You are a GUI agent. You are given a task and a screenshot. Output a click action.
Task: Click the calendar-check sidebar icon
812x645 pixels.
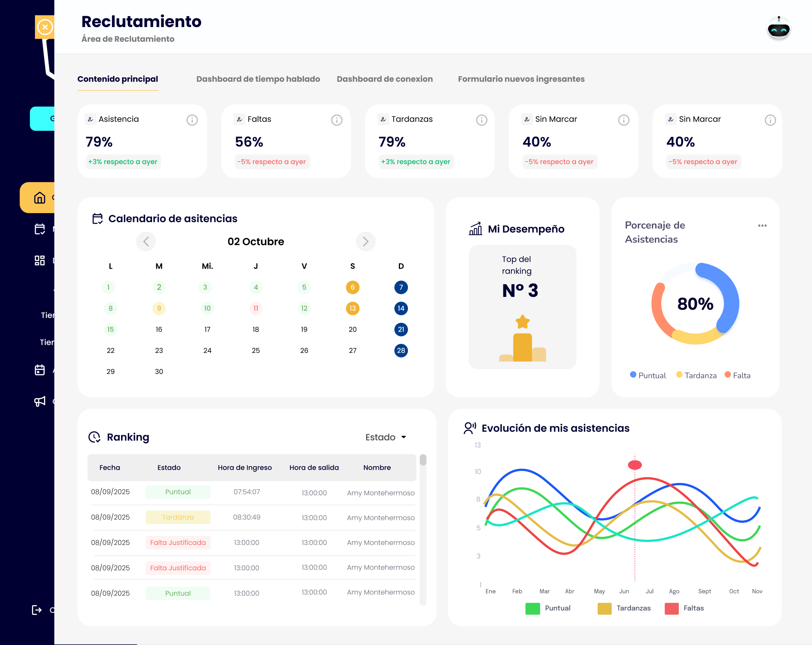coord(39,229)
